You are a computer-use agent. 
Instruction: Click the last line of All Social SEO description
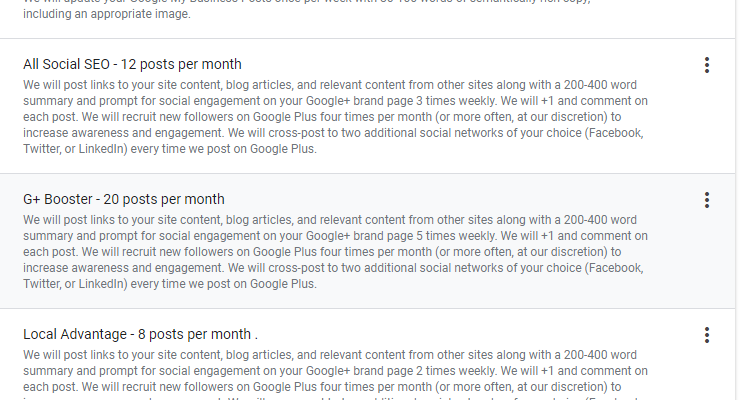click(x=170, y=150)
